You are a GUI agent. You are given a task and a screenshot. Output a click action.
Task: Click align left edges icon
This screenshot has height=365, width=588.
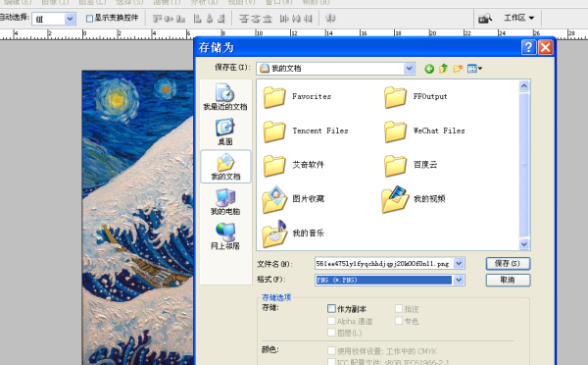click(x=197, y=19)
